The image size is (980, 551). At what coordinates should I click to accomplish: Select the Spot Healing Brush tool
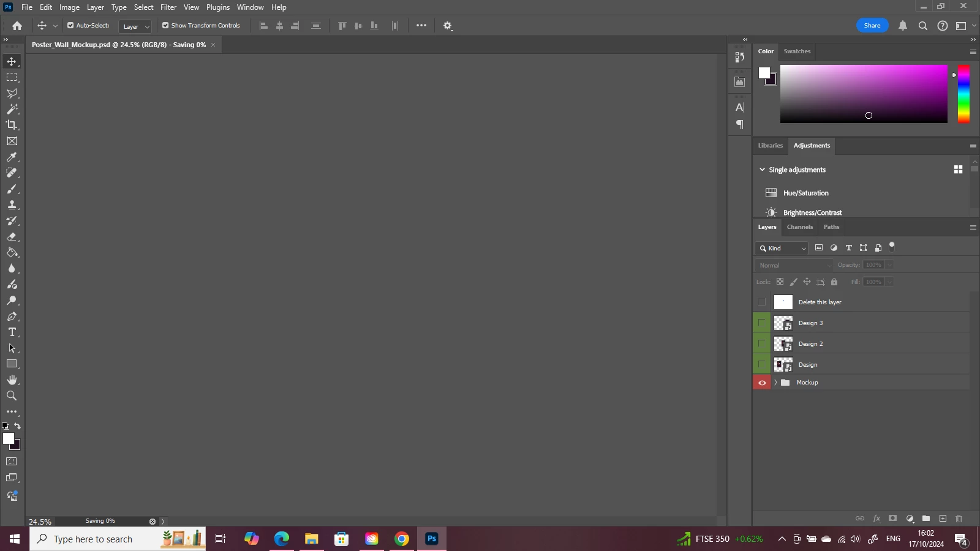point(12,173)
